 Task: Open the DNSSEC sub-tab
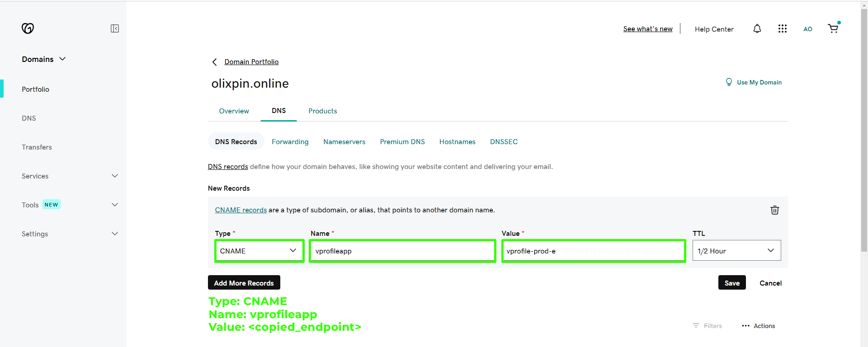tap(504, 142)
